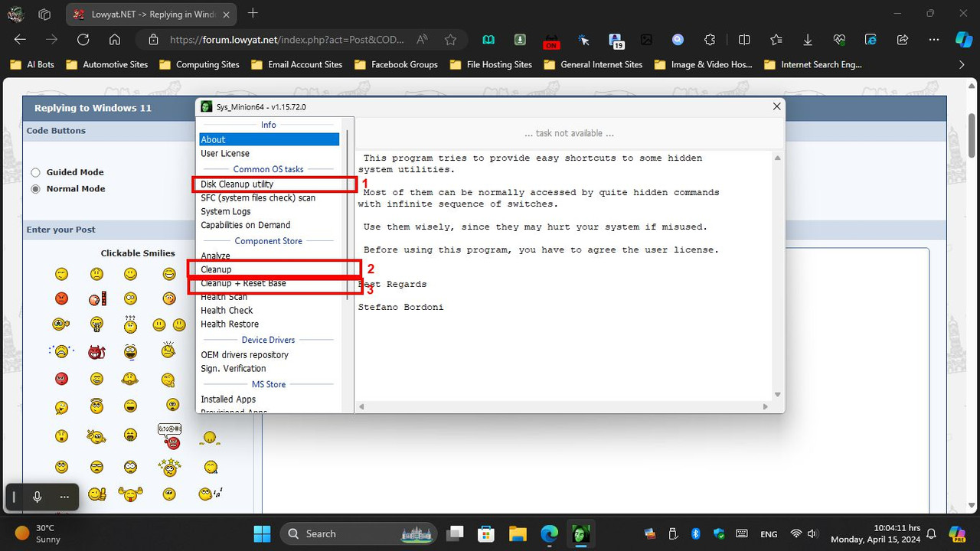Open the notification bell

[932, 533]
